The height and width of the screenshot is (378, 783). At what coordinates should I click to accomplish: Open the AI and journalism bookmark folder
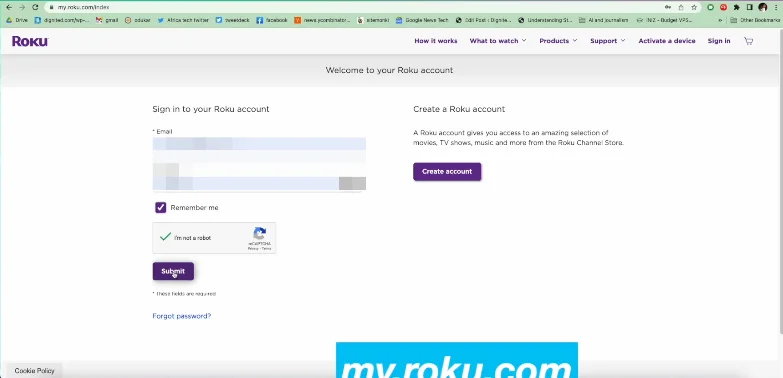click(x=603, y=20)
